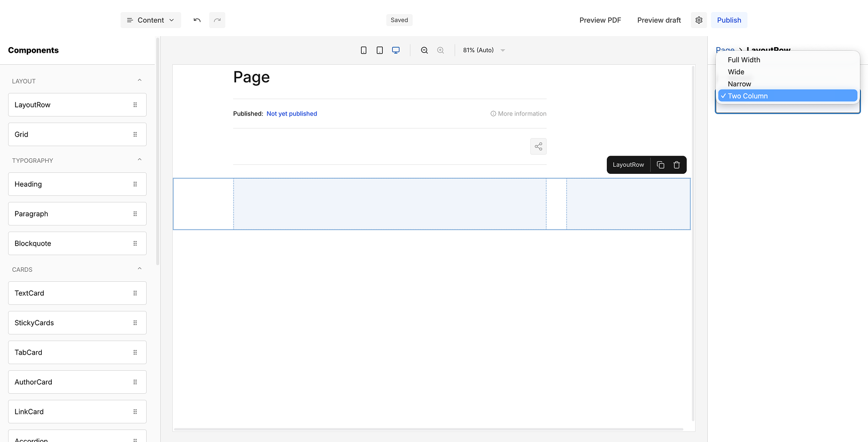Image resolution: width=868 pixels, height=442 pixels.
Task: Click the redo arrow icon
Action: coord(217,20)
